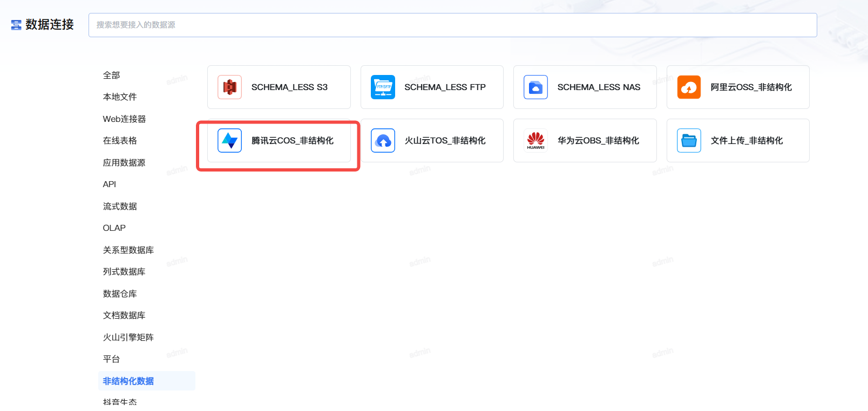Click the 数据连接 page title

click(50, 25)
